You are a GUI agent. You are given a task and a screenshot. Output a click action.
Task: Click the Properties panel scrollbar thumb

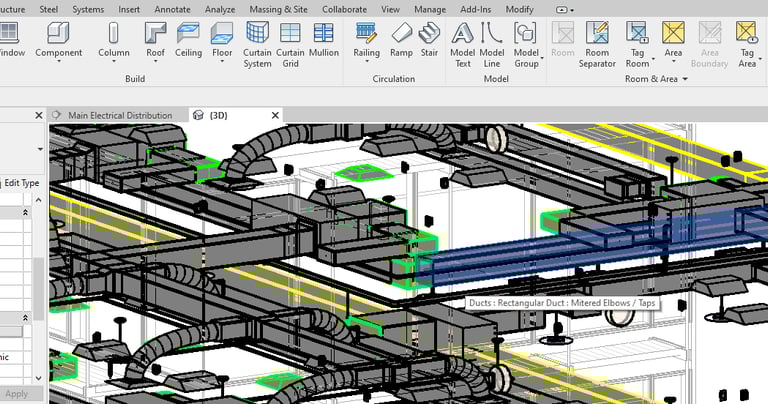pyautogui.click(x=39, y=289)
